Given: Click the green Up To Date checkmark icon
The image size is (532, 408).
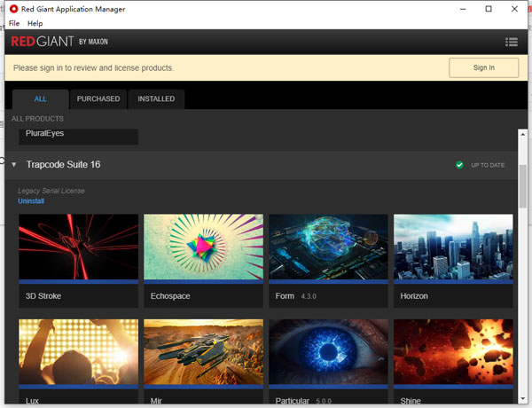Looking at the screenshot, I should (459, 165).
